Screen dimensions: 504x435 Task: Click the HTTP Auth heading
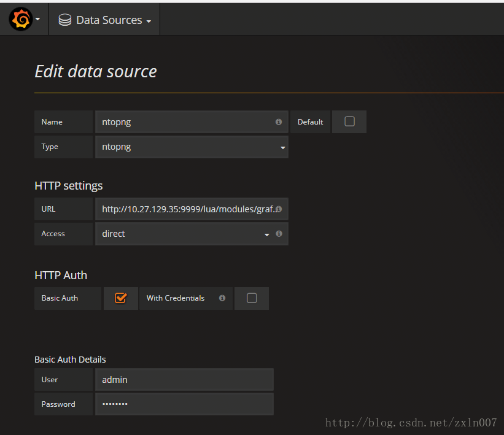click(61, 275)
